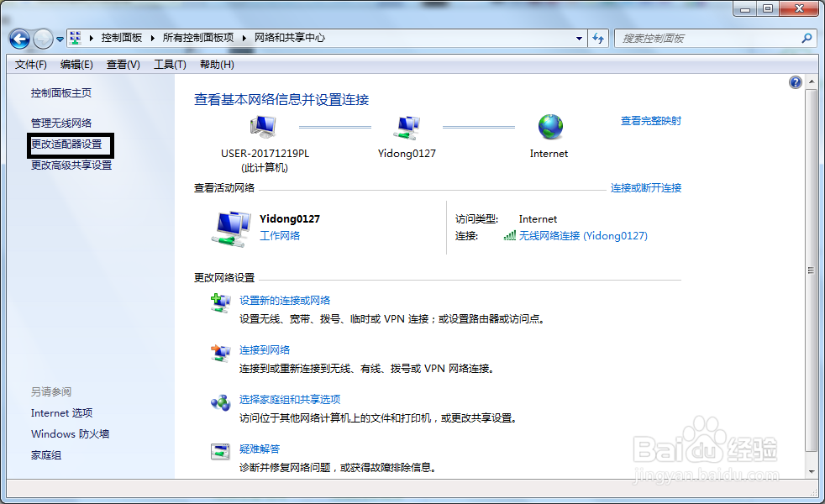This screenshot has height=504, width=825.
Task: Maximize the window
Action: pyautogui.click(x=768, y=9)
